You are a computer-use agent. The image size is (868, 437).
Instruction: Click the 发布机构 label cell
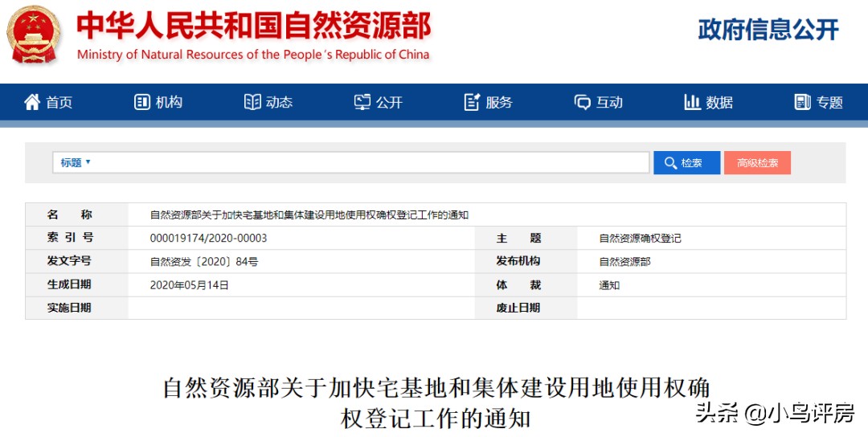(526, 261)
